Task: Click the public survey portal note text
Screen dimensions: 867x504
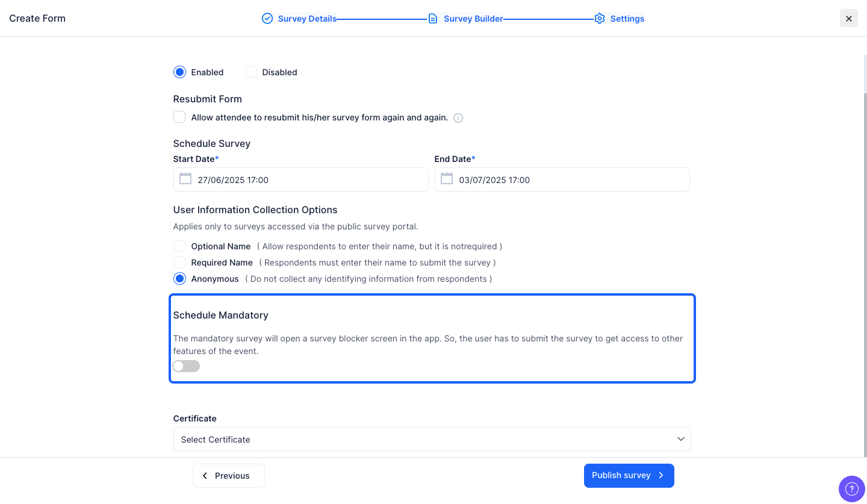Action: pos(296,227)
